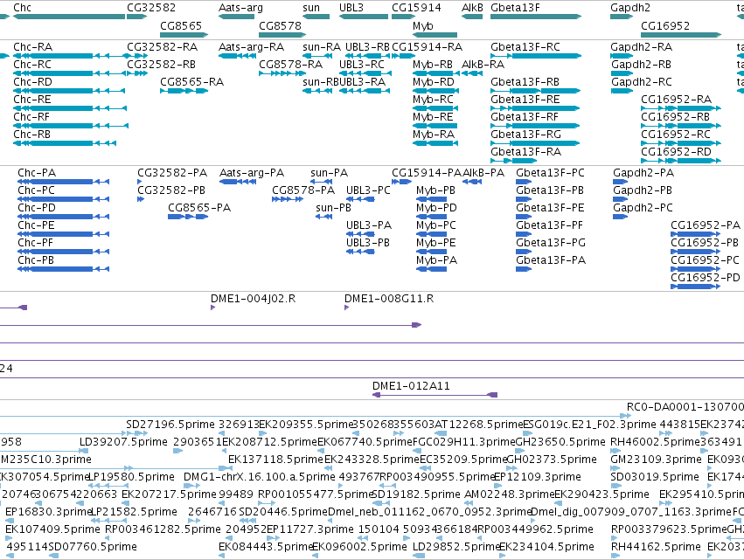Click the AlkB-PA protein bar

point(473,182)
